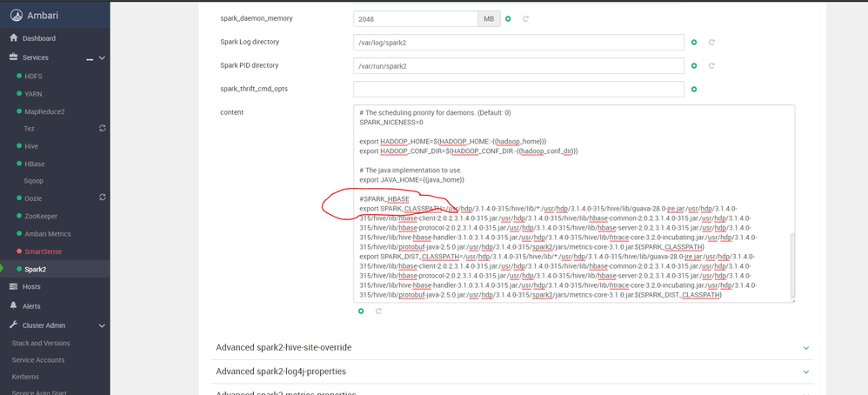
Task: Click green override icon below content
Action: (361, 311)
